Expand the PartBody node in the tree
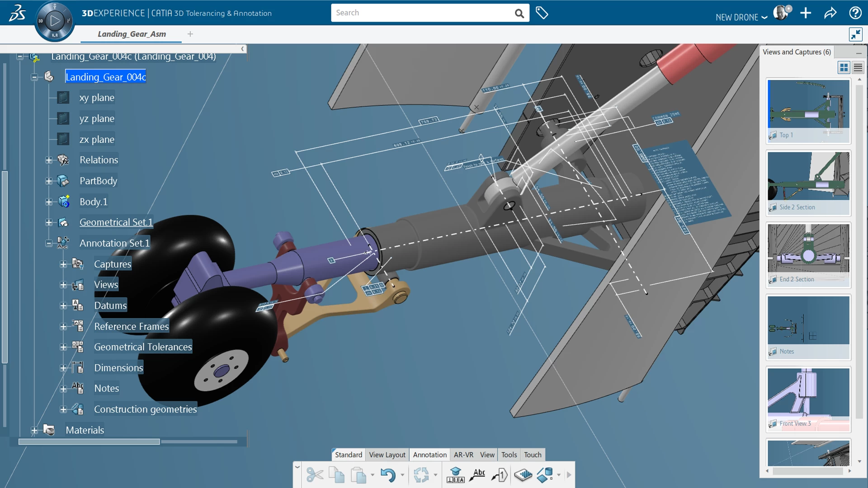 49,181
